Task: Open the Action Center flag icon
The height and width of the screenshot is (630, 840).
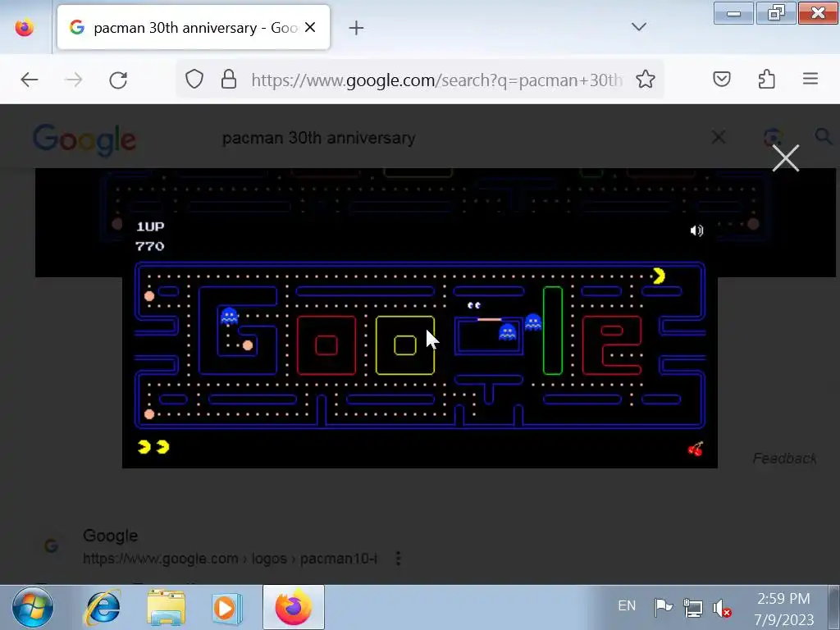Action: click(663, 608)
